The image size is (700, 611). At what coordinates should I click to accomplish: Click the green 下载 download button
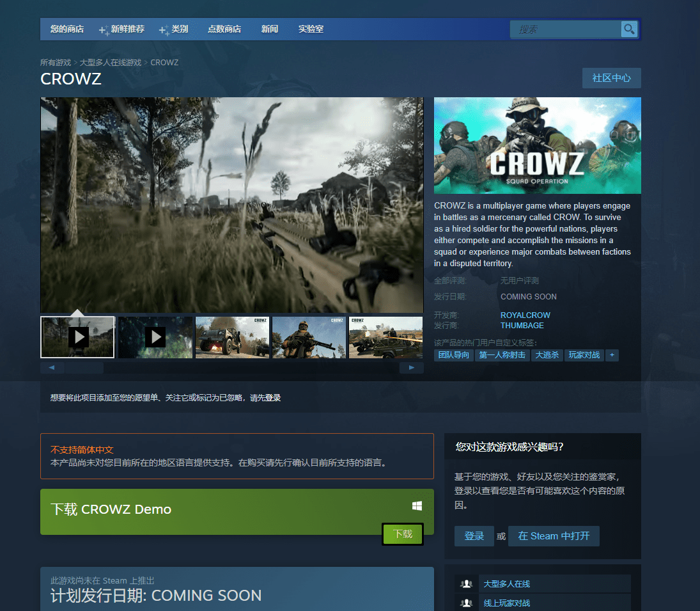tap(403, 534)
